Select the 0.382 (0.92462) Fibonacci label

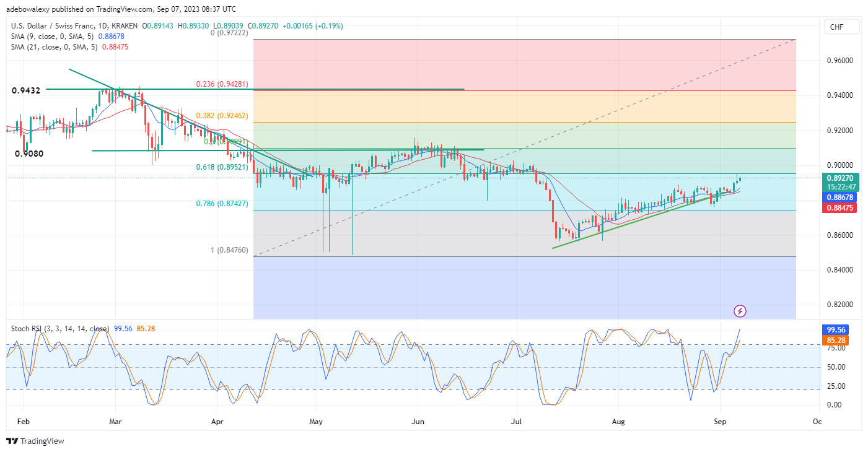(222, 116)
